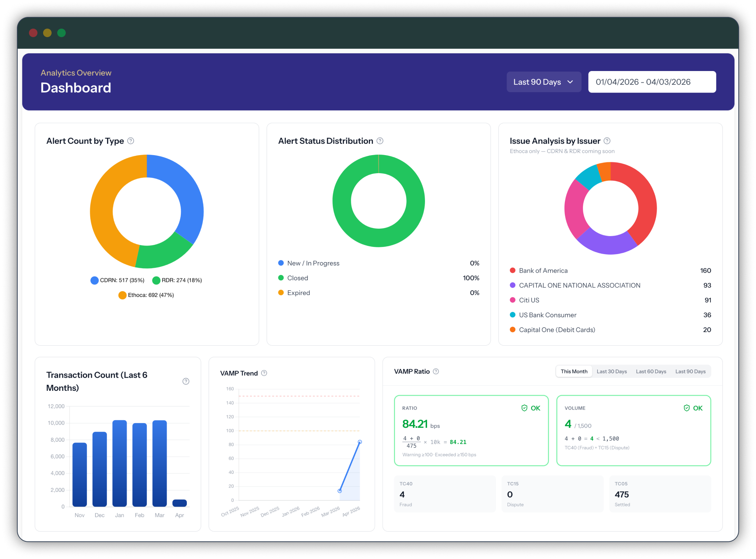Click question icon beside VAMP Ratio title

[x=436, y=371]
